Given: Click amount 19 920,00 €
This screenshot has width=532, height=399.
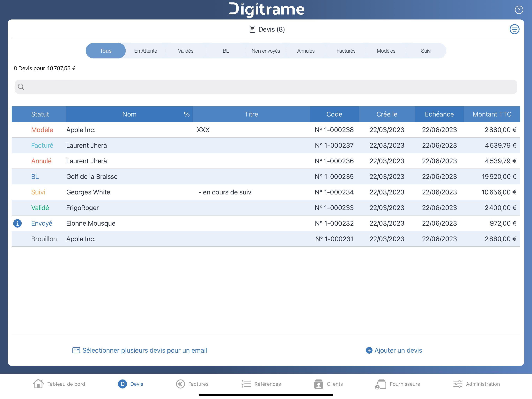Looking at the screenshot, I should tap(499, 176).
